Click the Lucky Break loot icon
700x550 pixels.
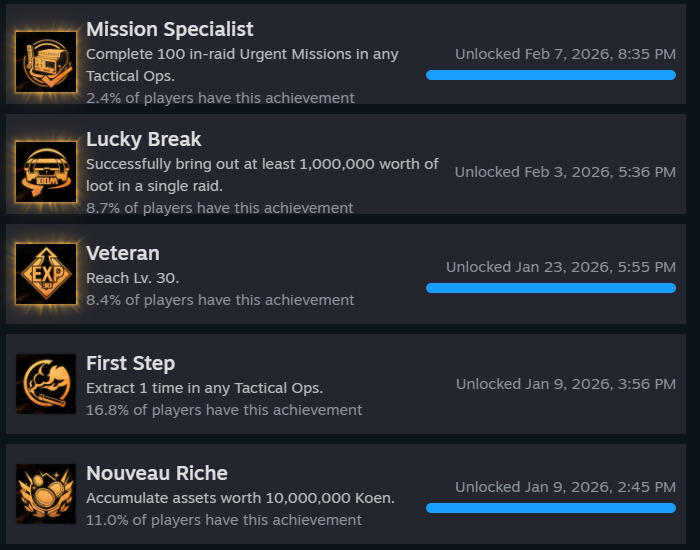point(46,172)
